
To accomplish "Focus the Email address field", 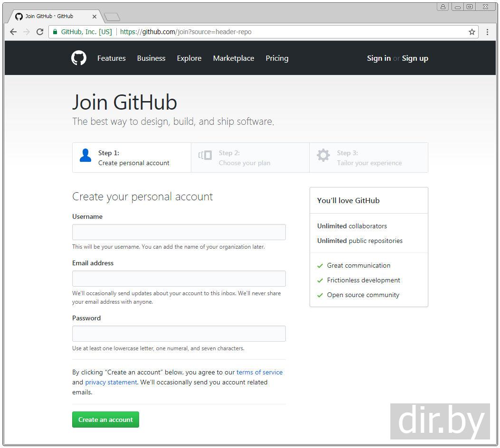I will coord(179,279).
